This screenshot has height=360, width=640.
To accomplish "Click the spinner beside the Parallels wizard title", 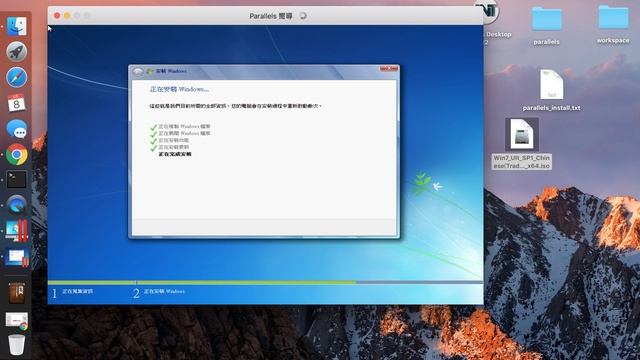I will (x=303, y=16).
